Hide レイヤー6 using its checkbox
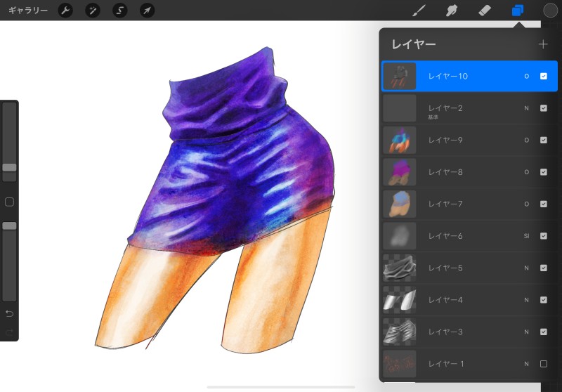The height and width of the screenshot is (392, 562). tap(543, 236)
